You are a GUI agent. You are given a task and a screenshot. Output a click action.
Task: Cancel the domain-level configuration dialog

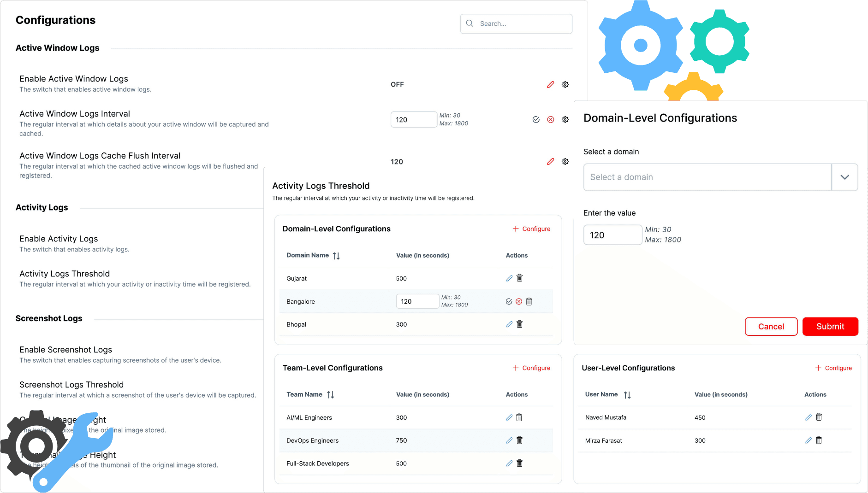click(x=771, y=327)
